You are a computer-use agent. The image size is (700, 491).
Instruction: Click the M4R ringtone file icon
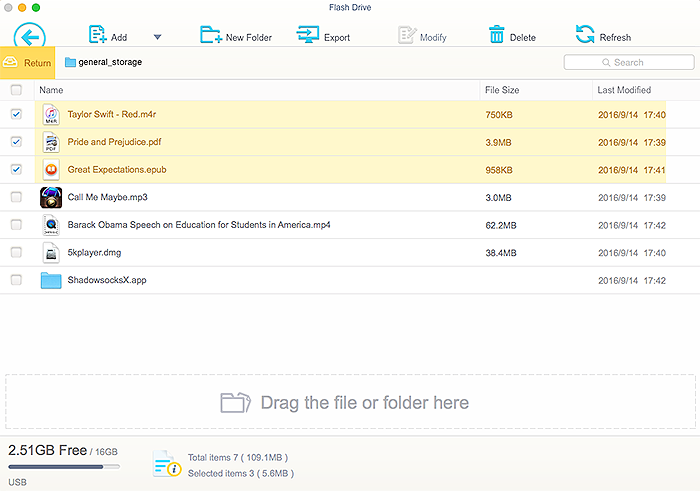pos(51,114)
